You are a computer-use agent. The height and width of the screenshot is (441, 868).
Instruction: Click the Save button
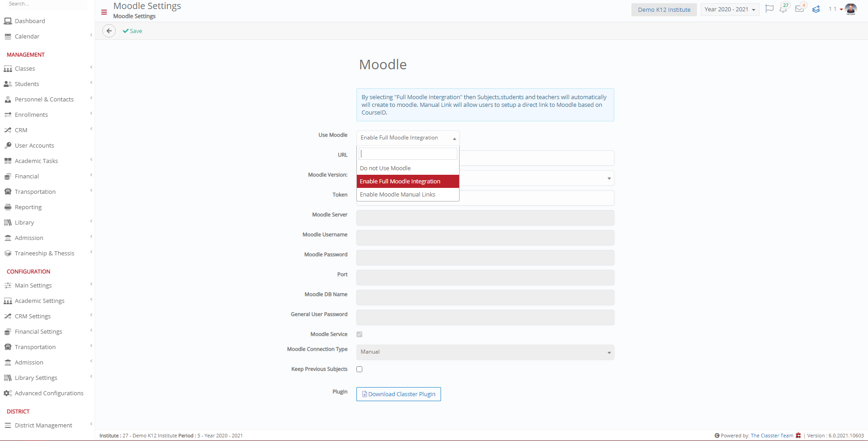point(133,31)
